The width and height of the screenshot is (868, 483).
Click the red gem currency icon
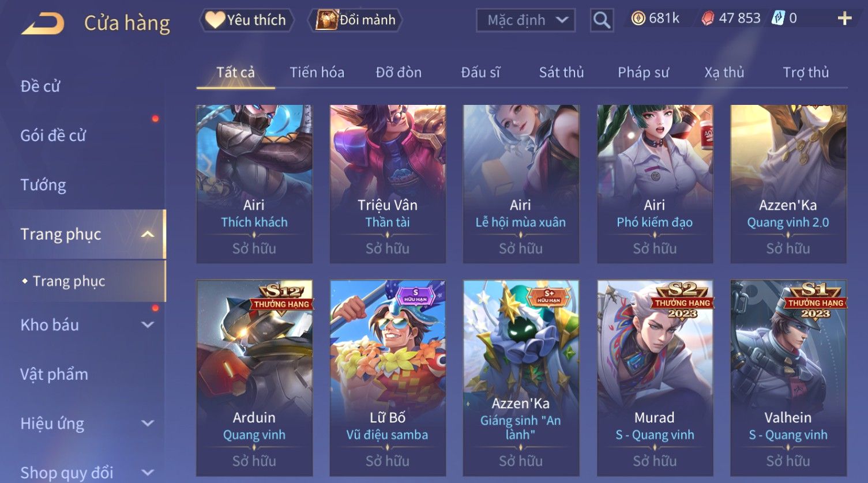(x=708, y=18)
